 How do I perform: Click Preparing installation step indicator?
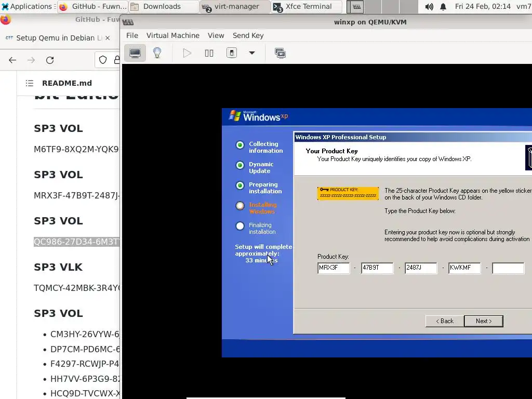240,185
